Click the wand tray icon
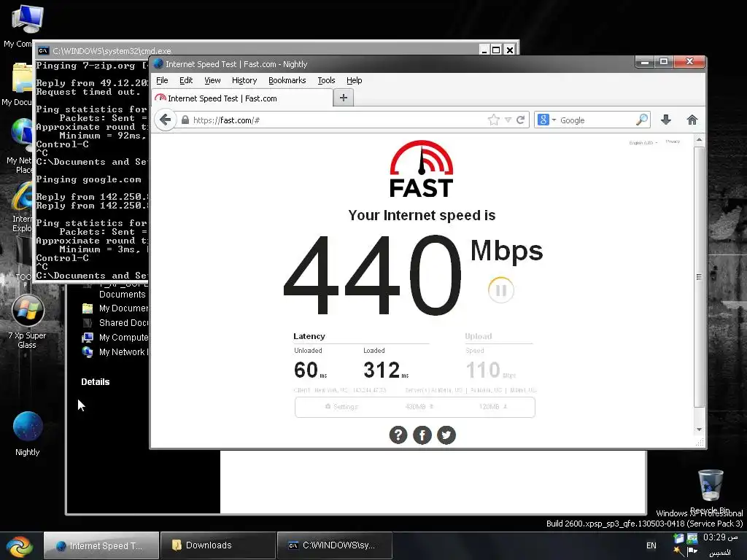The image size is (747, 560). coord(678,552)
